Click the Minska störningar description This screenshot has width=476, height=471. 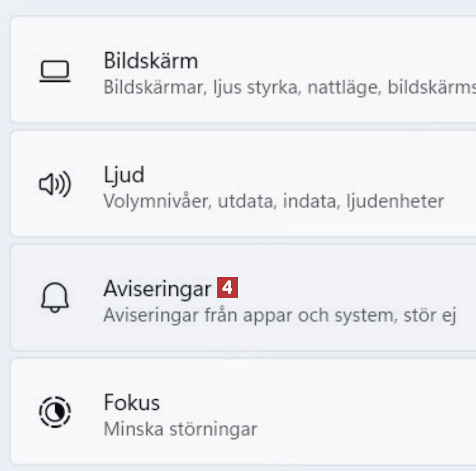tap(180, 429)
